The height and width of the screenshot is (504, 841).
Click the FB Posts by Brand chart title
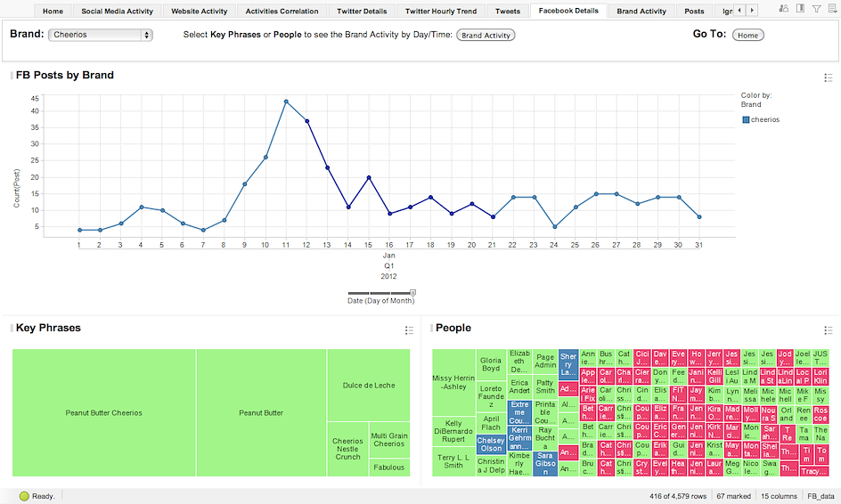point(64,75)
